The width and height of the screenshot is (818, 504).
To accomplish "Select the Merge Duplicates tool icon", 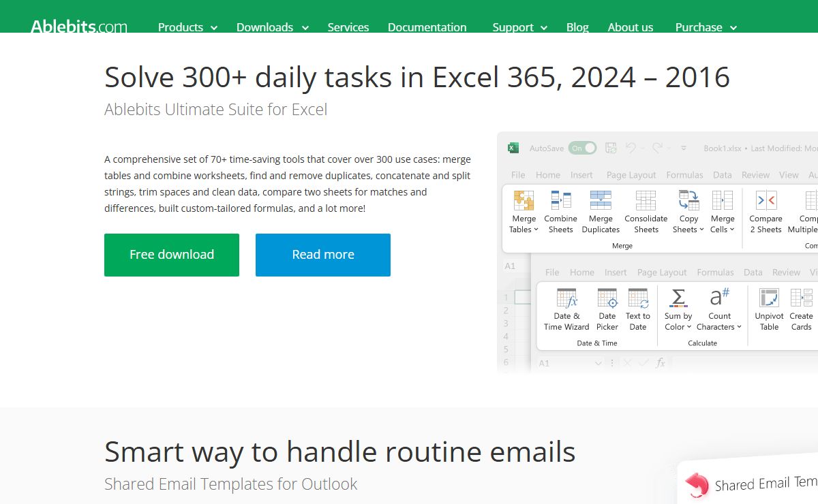I will (601, 200).
